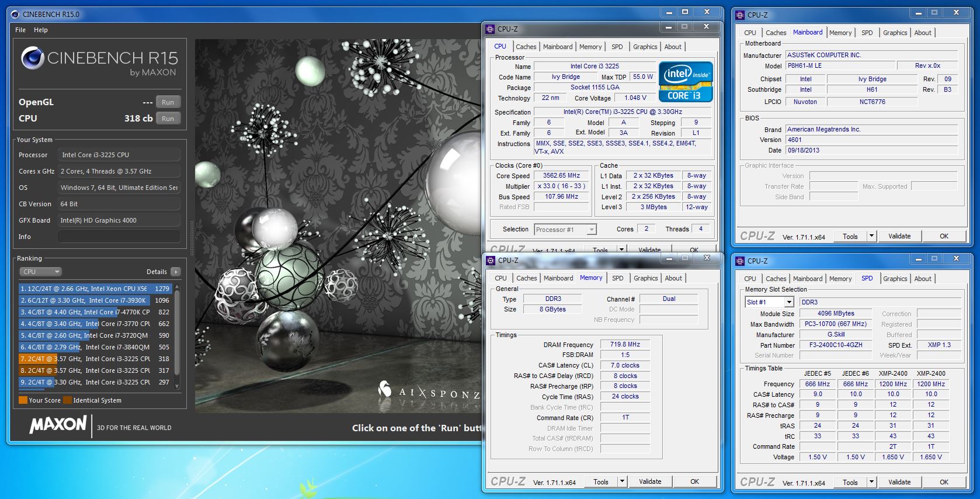Click the motherboard model P8H61-M LE
This screenshot has height=499, width=980.
pos(840,65)
